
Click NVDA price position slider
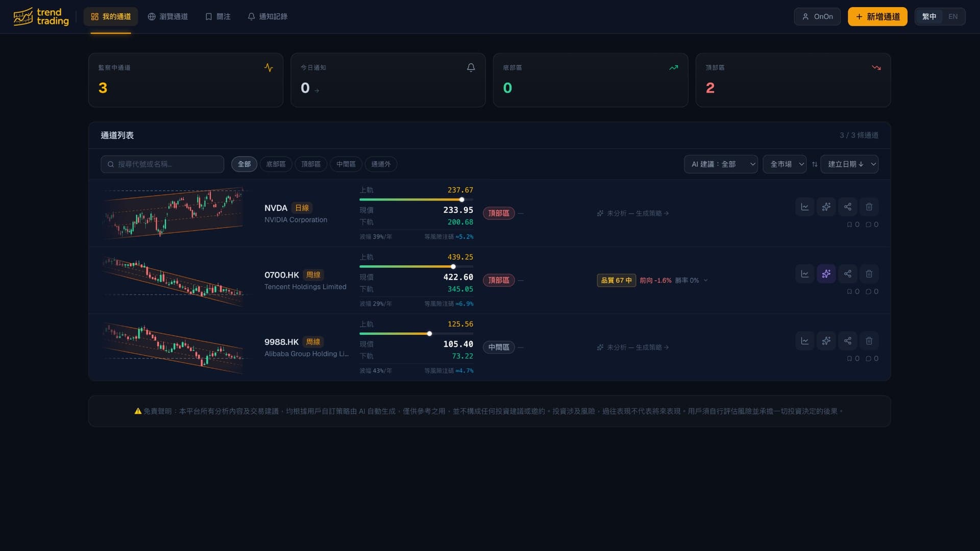(x=416, y=199)
